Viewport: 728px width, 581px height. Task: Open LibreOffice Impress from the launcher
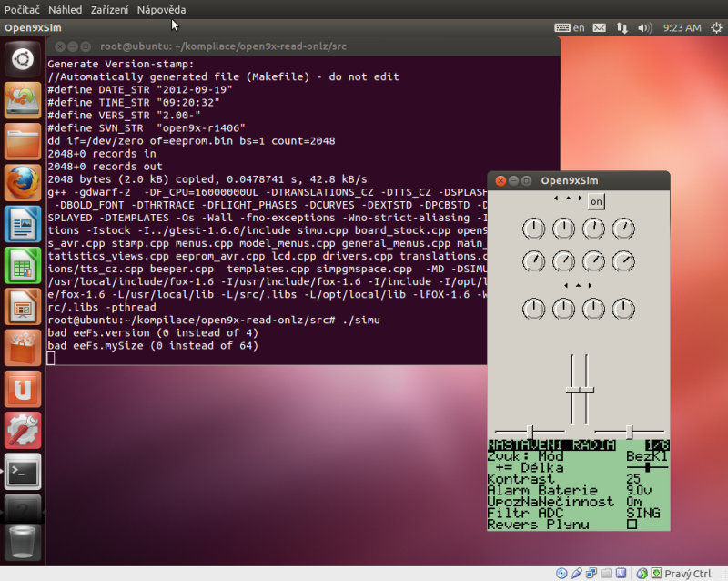pos(23,308)
